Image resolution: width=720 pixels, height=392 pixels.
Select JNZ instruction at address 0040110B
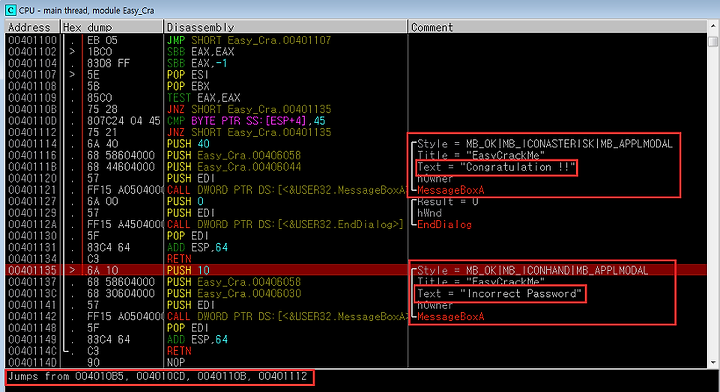pos(248,109)
